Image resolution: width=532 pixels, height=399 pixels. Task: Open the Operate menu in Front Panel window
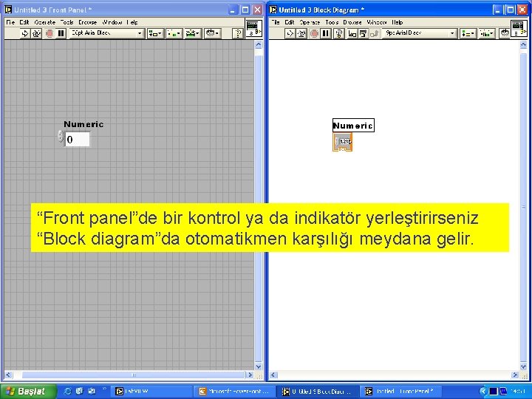[x=45, y=22]
